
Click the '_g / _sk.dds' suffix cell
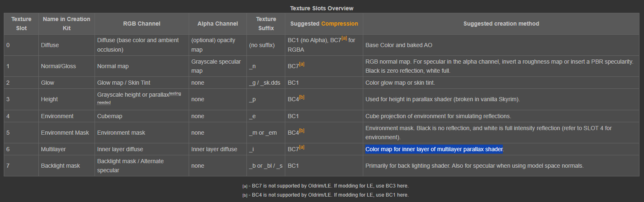(265, 83)
